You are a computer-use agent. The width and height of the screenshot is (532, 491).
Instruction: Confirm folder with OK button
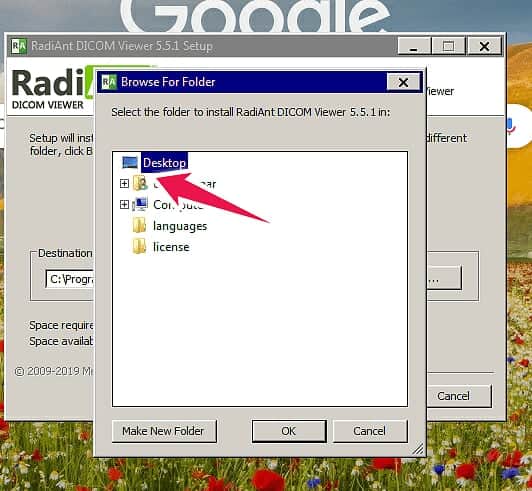tap(289, 431)
